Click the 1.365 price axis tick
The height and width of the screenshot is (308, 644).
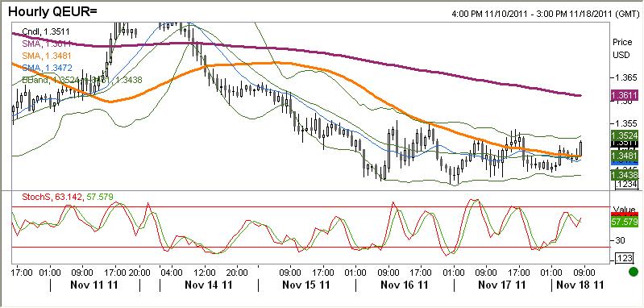coord(625,77)
